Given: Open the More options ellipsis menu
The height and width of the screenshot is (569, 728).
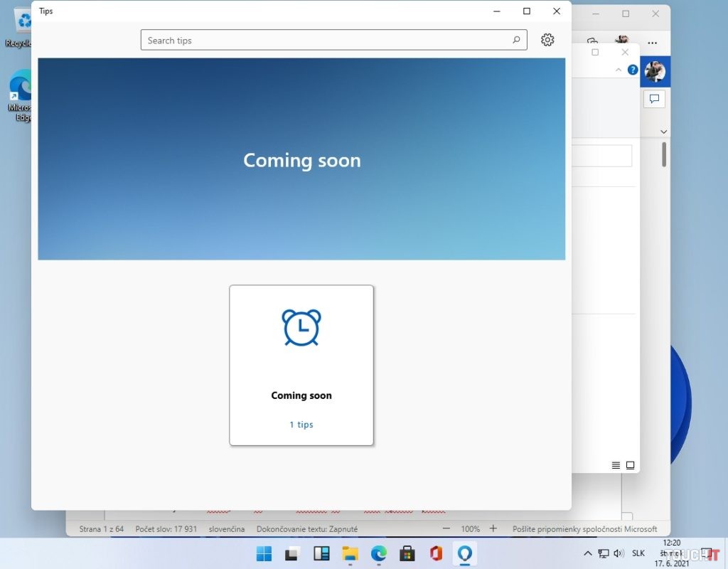Looking at the screenshot, I should 652,43.
